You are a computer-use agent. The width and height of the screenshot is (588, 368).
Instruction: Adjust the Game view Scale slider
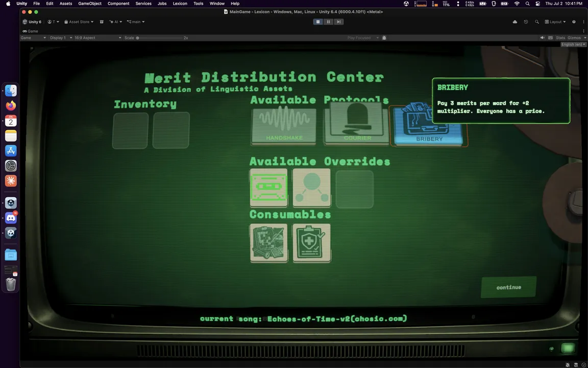pos(159,37)
